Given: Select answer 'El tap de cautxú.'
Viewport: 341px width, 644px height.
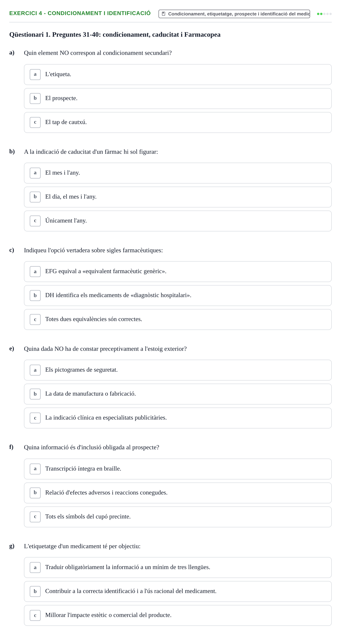Looking at the screenshot, I should click(178, 122).
